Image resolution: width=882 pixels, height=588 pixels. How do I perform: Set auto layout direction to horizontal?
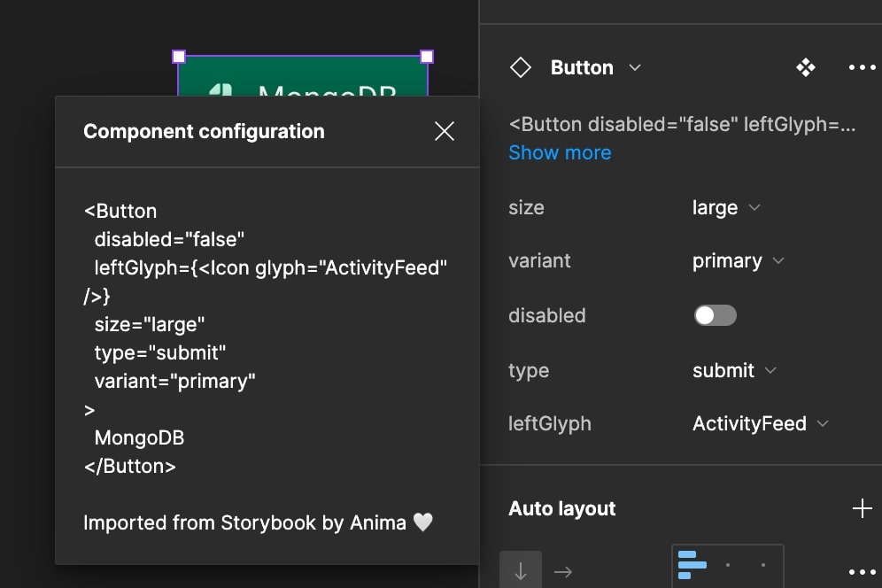(x=562, y=572)
